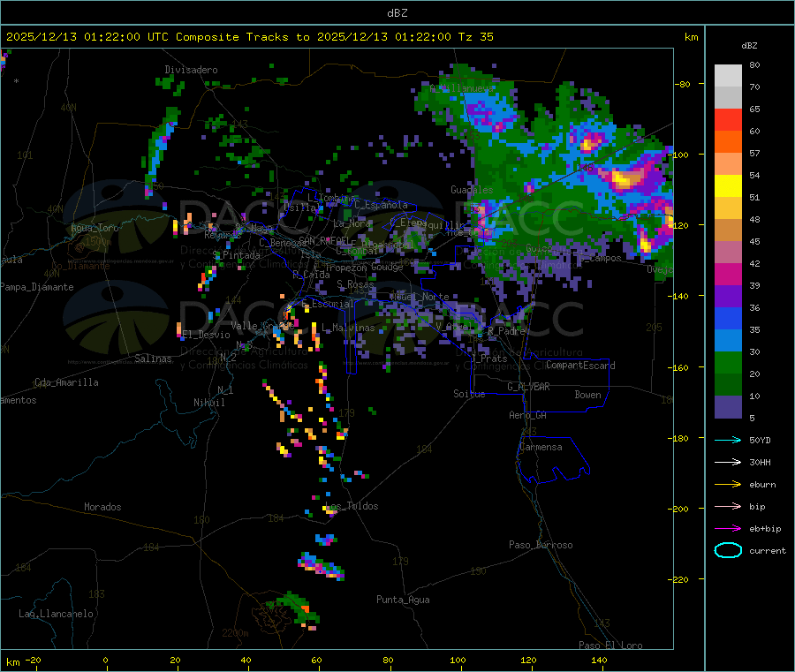Click the 'dBZ' label above color scale
Image resolution: width=795 pixels, height=672 pixels.
tap(749, 46)
